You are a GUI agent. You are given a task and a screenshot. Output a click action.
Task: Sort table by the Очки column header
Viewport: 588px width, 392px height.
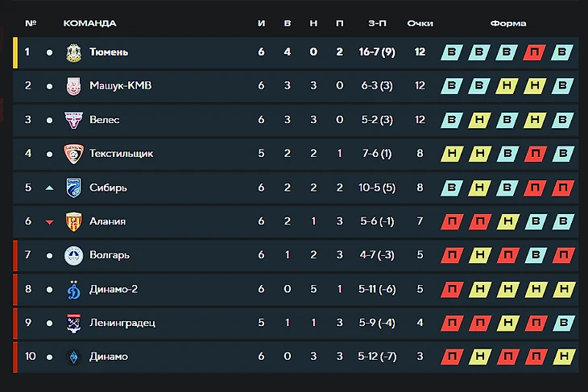coord(420,23)
